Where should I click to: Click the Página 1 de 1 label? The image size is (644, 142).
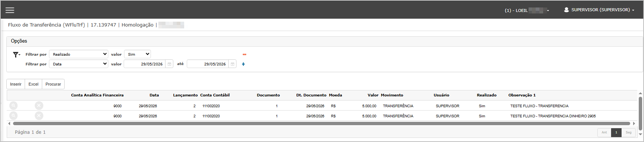point(30,132)
